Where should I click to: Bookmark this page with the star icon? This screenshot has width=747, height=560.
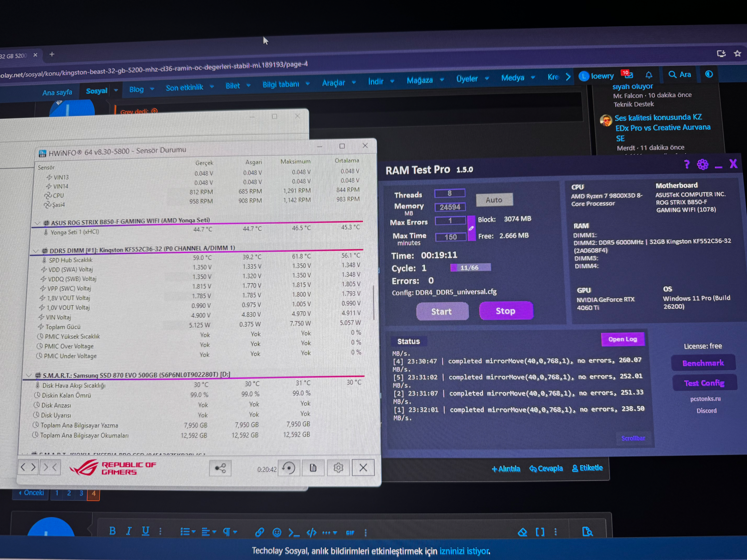click(x=738, y=53)
